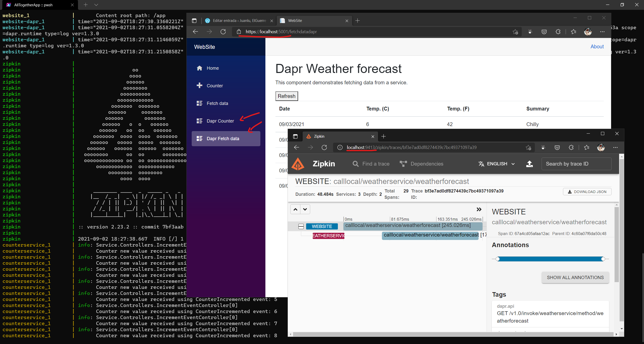
Task: Click the span navigation down chevron
Action: tap(305, 209)
